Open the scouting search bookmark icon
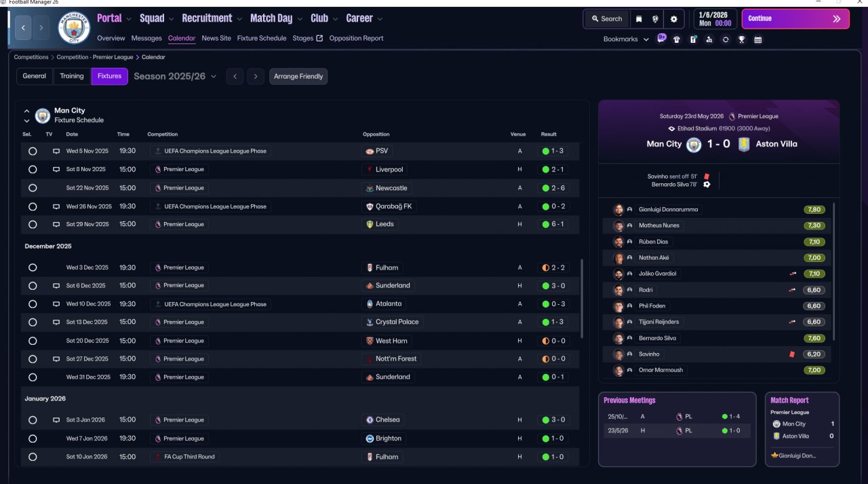The image size is (868, 484). tap(709, 39)
